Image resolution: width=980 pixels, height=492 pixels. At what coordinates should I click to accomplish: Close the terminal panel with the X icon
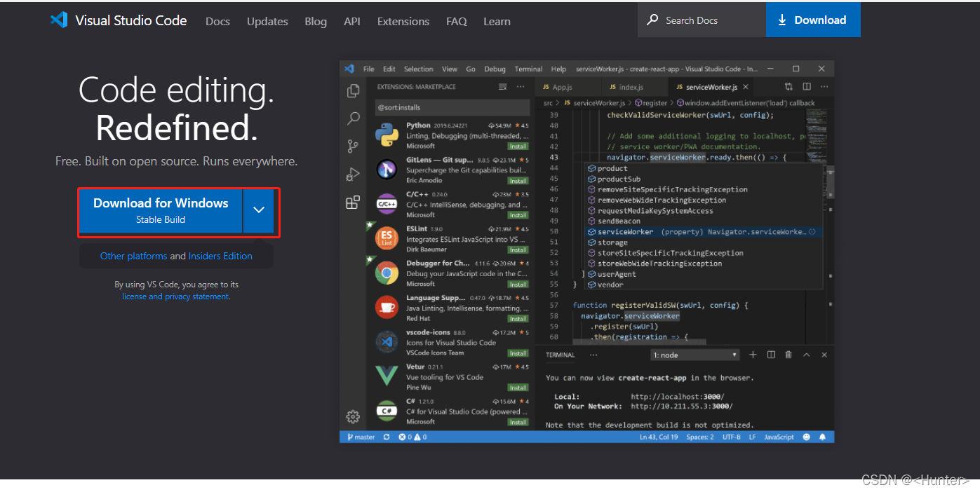pyautogui.click(x=824, y=355)
